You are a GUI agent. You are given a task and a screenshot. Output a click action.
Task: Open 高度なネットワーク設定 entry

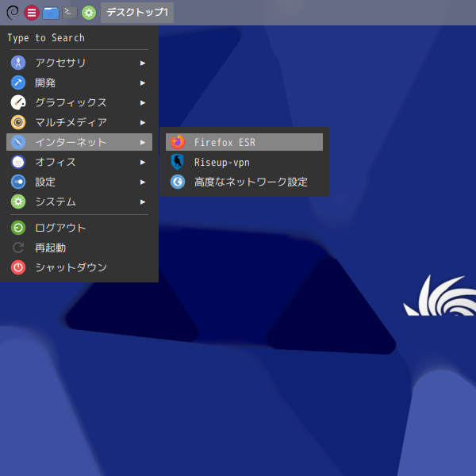point(244,182)
